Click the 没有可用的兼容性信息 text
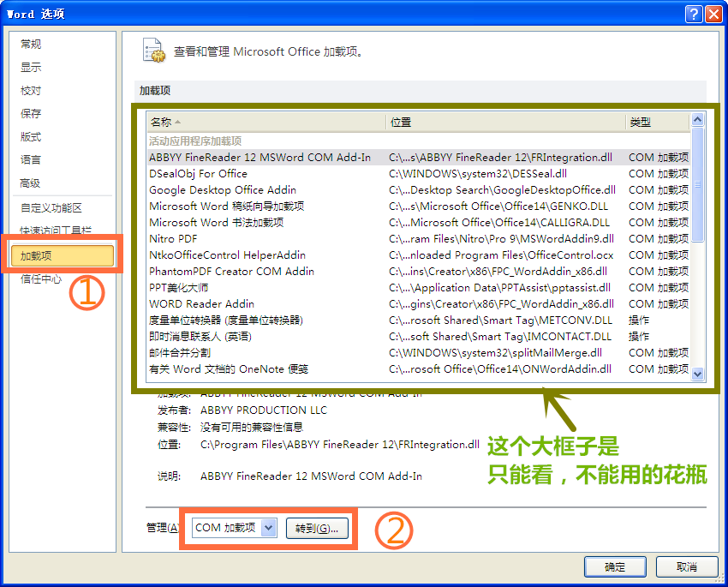Screen dimensions: 728x587 tap(252, 428)
